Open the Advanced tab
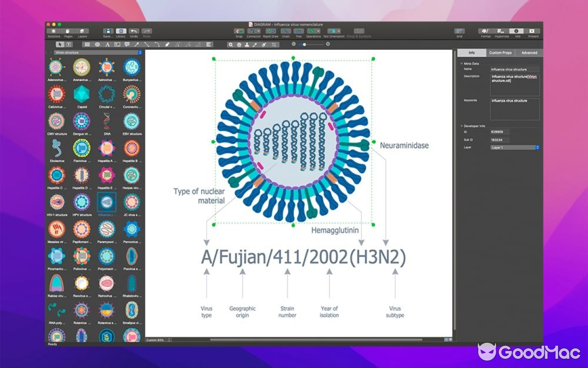Image resolution: width=588 pixels, height=368 pixels. (x=529, y=52)
